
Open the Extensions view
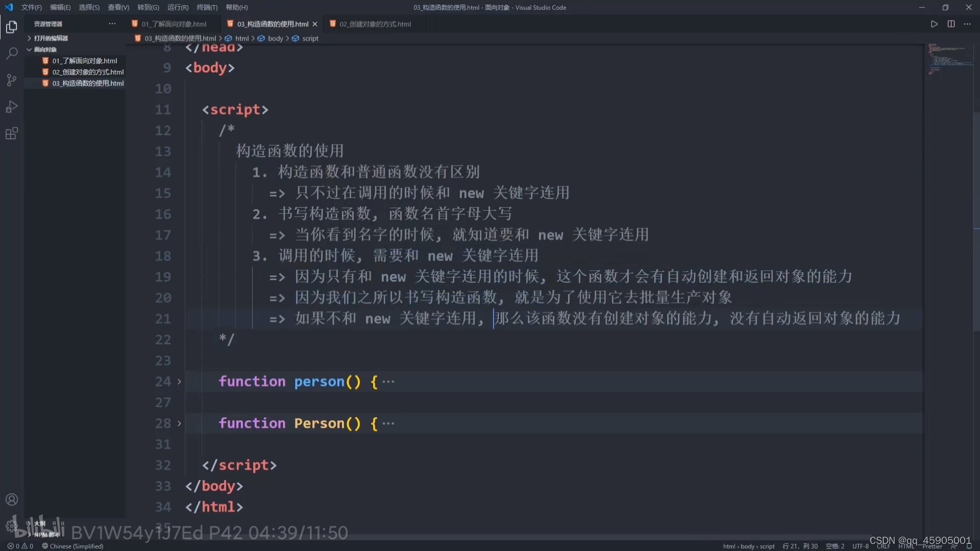pos(11,133)
